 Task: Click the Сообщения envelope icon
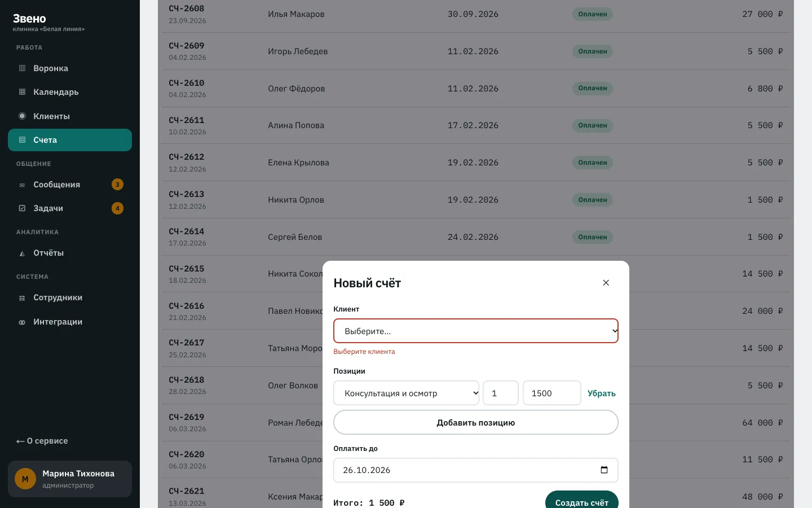coord(22,185)
